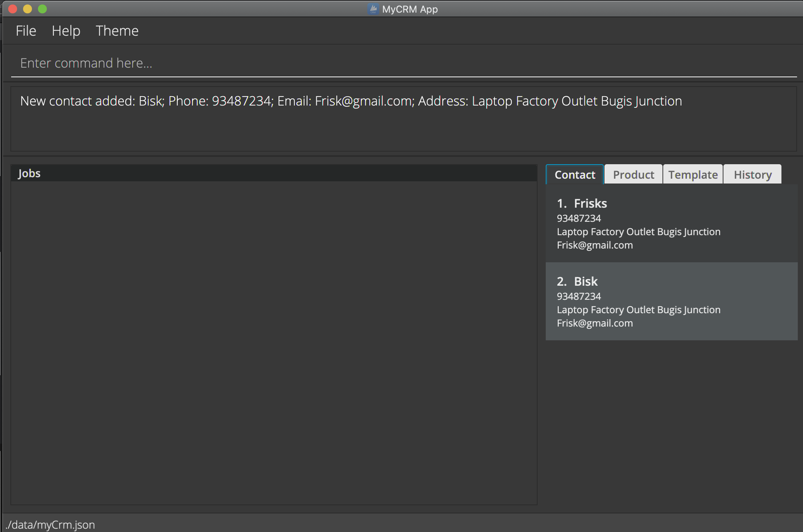Switch to the Template tab
The image size is (803, 532).
(693, 175)
